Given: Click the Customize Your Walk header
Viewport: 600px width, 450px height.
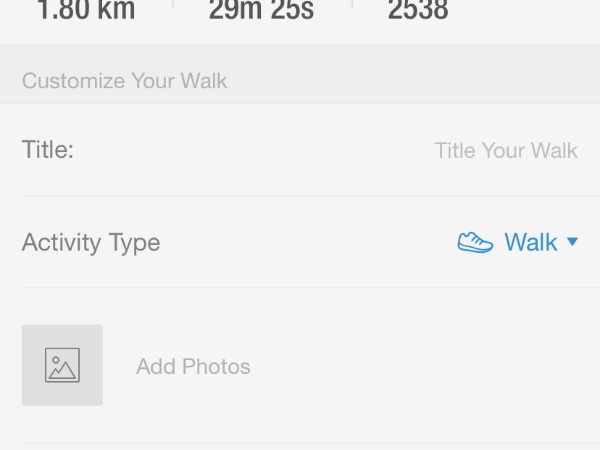Looking at the screenshot, I should pos(125,81).
